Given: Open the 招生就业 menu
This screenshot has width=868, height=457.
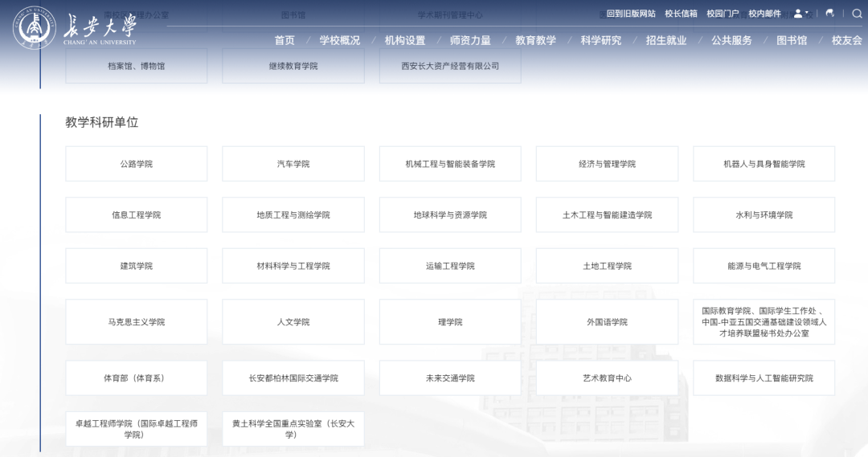Looking at the screenshot, I should [666, 40].
